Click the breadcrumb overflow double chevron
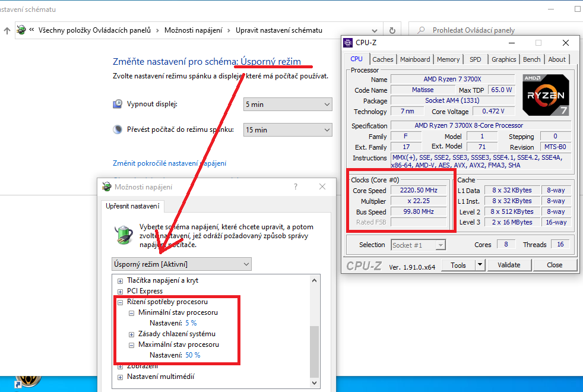Image resolution: width=583 pixels, height=392 pixels. point(31,30)
